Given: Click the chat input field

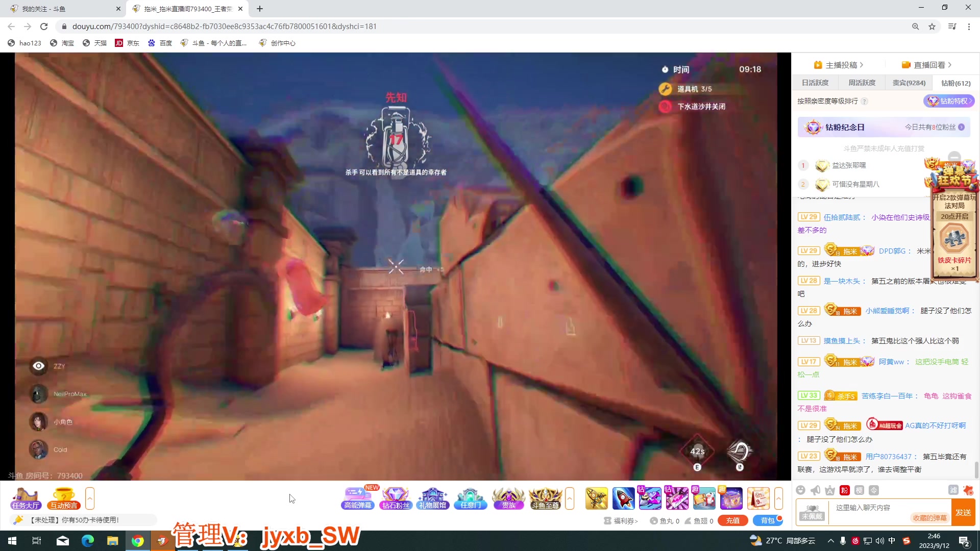Looking at the screenshot, I should coord(891,512).
